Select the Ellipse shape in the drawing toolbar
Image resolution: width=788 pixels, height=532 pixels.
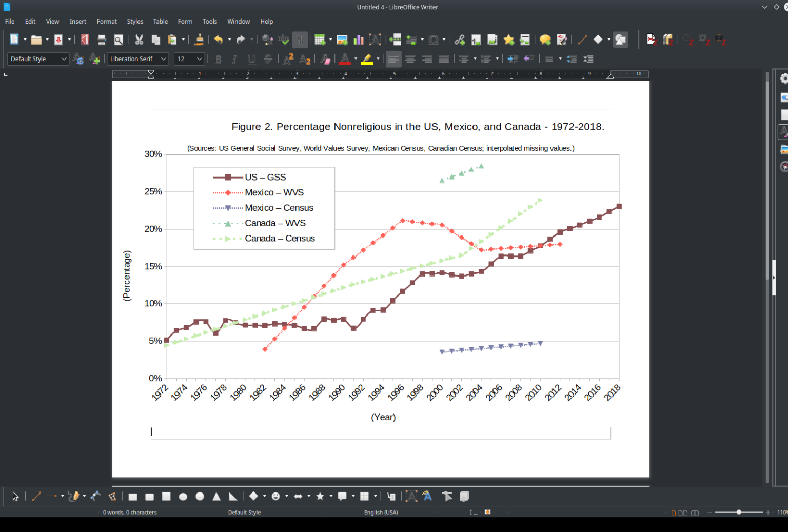tap(183, 496)
